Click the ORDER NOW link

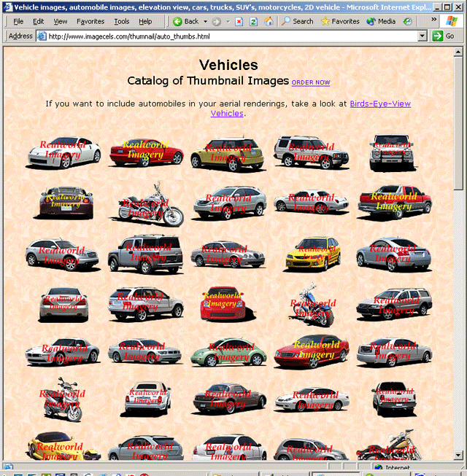pos(311,82)
